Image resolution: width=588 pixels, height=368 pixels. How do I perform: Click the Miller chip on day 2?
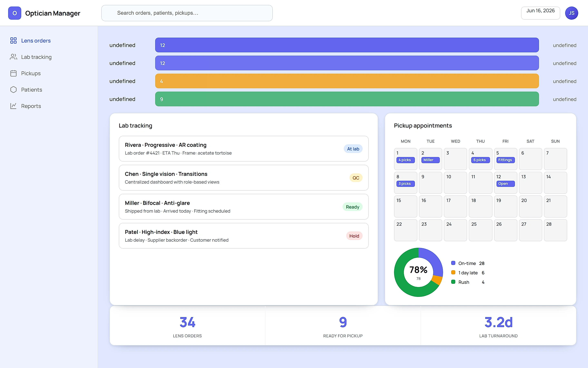[430, 160]
